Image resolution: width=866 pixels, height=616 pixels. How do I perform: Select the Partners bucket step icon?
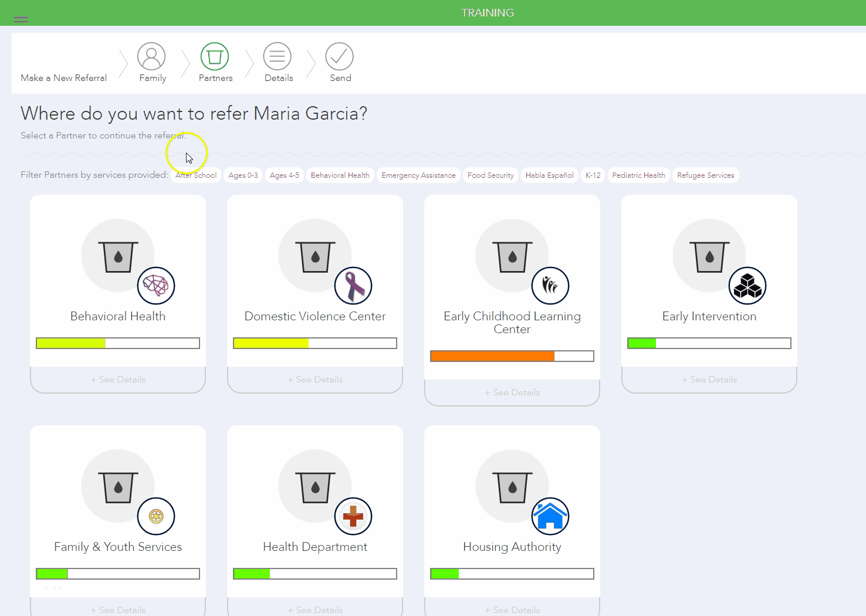click(x=215, y=57)
